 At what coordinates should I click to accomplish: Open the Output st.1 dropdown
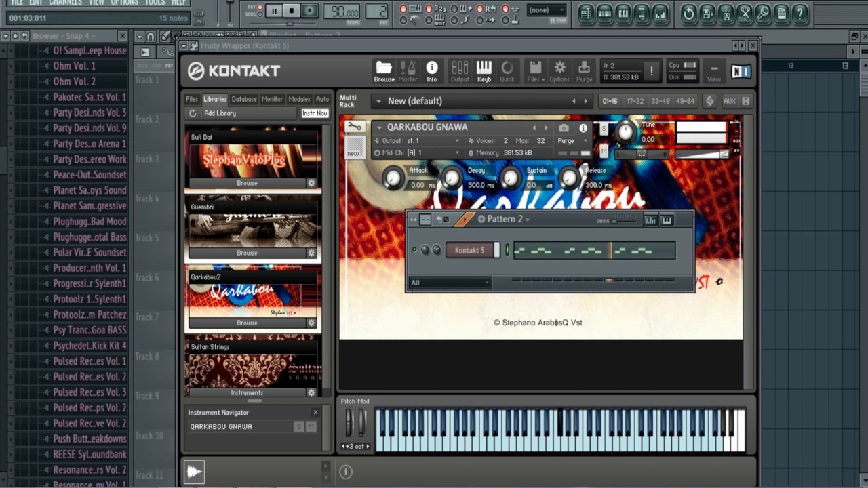[x=417, y=141]
